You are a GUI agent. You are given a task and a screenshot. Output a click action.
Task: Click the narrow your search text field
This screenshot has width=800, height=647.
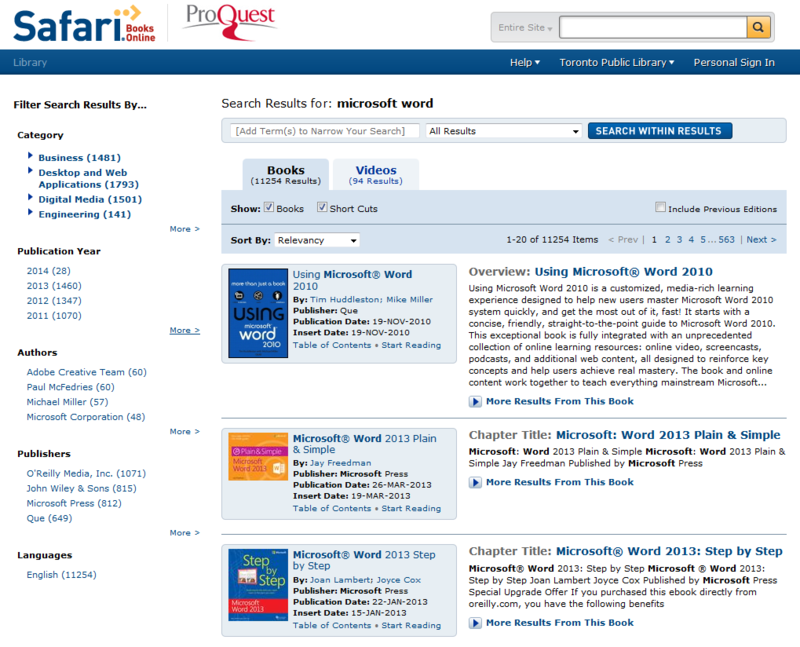[325, 131]
